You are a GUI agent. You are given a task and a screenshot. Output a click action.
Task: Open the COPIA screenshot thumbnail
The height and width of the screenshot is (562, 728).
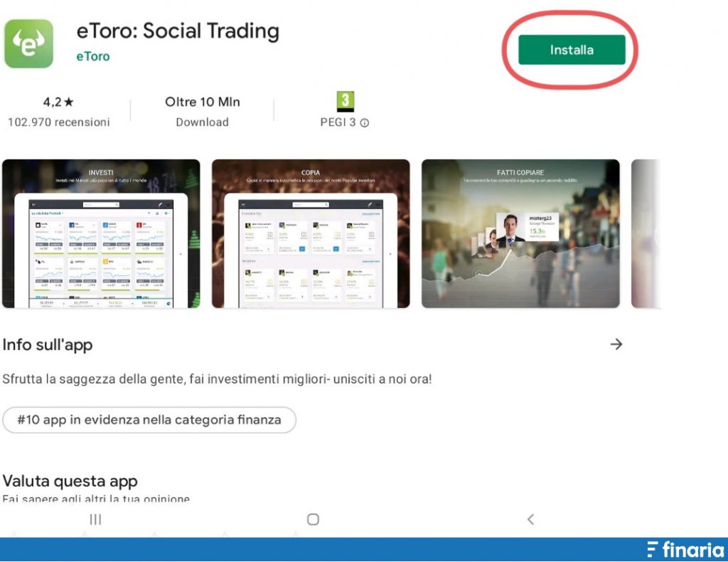[x=311, y=233]
